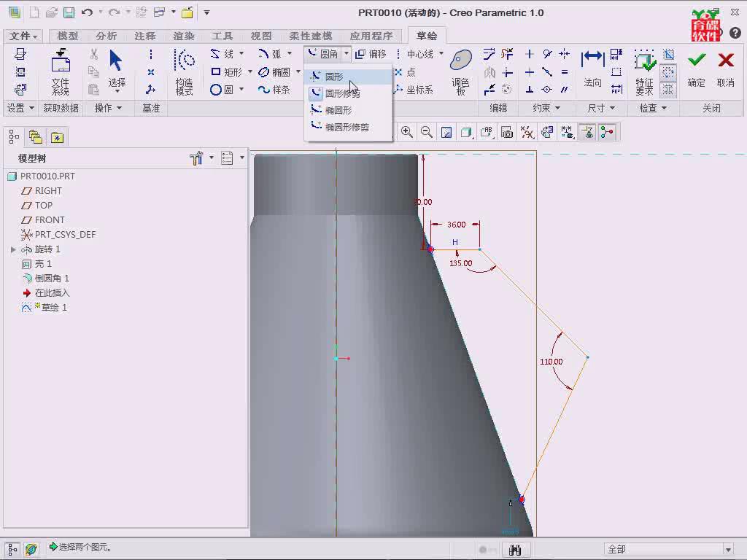Click the baseline dimension icon
Image resolution: width=747 pixels, height=560 pixels.
click(616, 54)
